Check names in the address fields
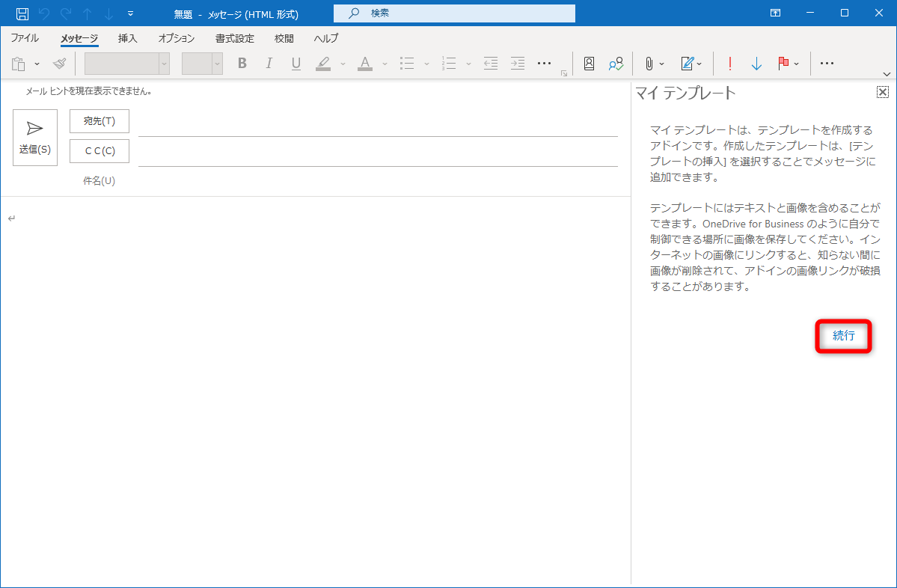This screenshot has height=588, width=897. point(616,63)
